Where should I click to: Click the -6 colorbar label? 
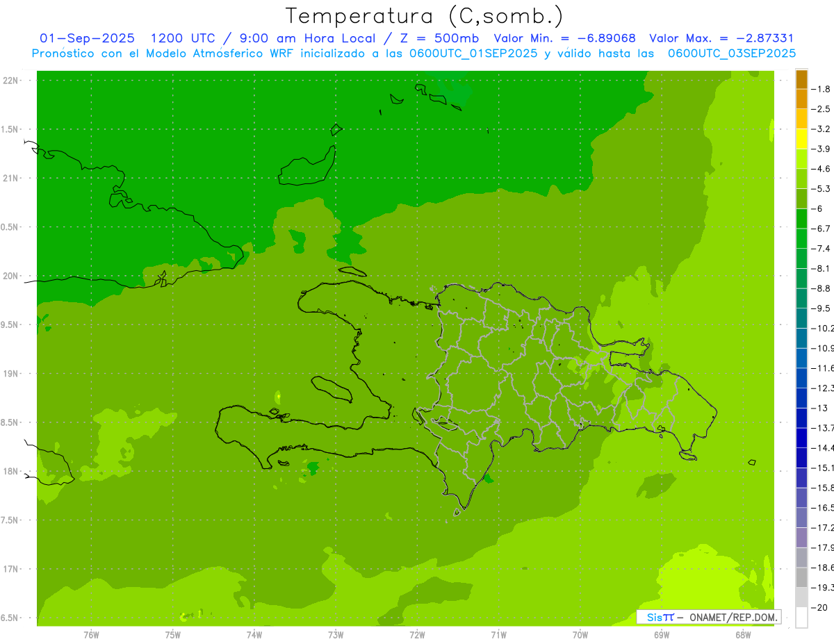point(818,208)
